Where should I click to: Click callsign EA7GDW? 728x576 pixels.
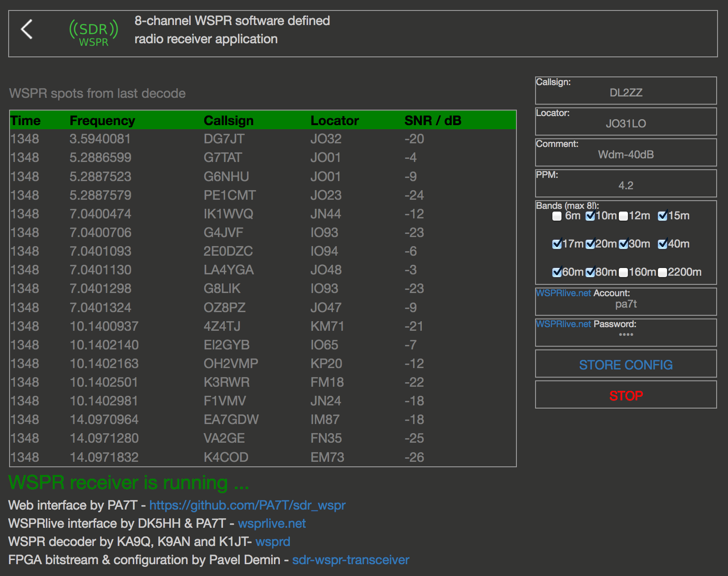coord(231,419)
